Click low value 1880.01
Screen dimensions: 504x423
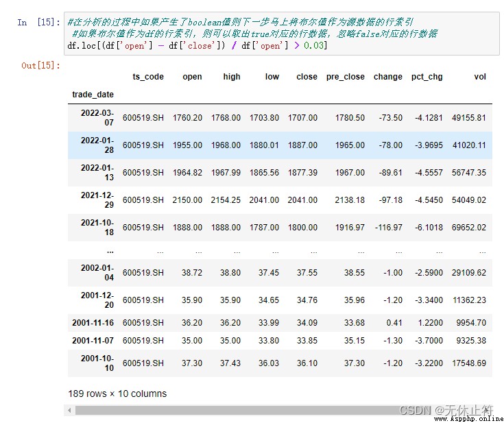click(264, 145)
